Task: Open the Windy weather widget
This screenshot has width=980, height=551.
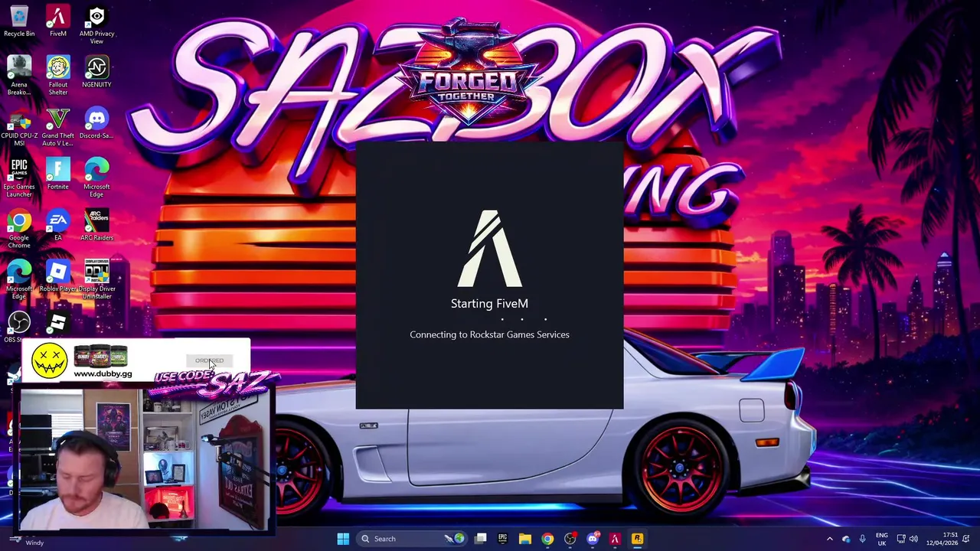Action: (26, 540)
